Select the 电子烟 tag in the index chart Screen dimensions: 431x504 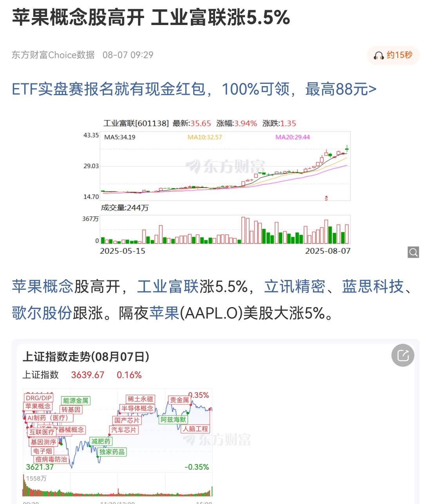43,451
